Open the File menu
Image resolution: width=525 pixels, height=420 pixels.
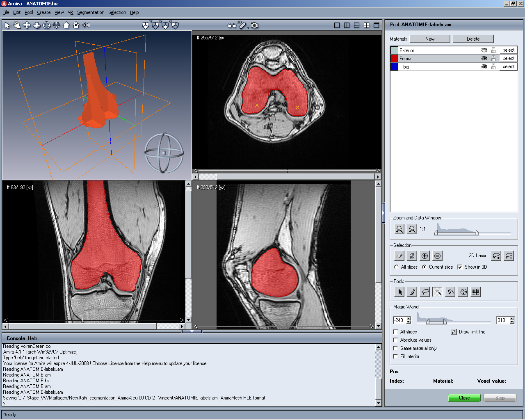click(6, 12)
